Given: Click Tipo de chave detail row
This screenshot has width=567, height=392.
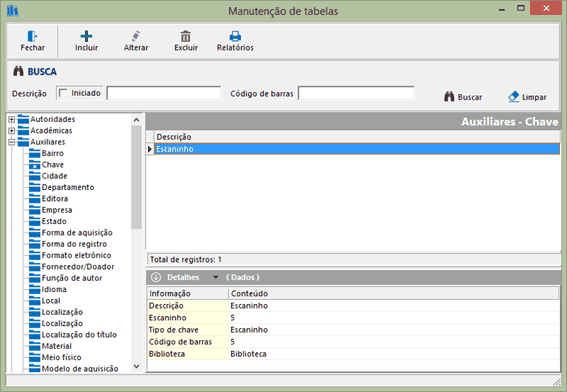Looking at the screenshot, I should pyautogui.click(x=353, y=330).
